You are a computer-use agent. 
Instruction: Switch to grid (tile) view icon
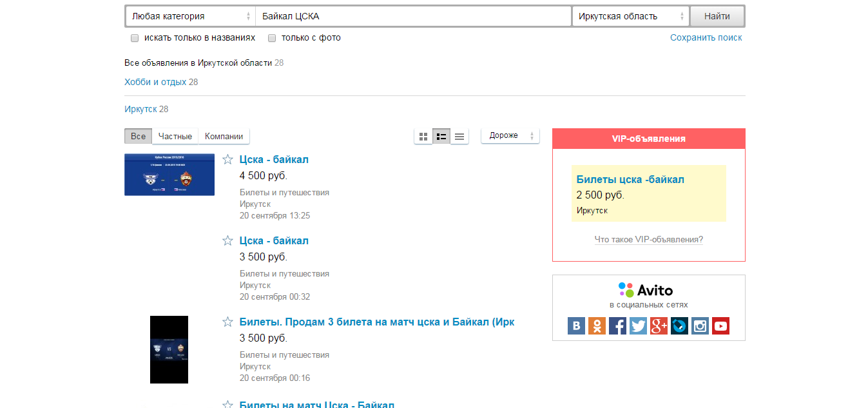click(423, 137)
